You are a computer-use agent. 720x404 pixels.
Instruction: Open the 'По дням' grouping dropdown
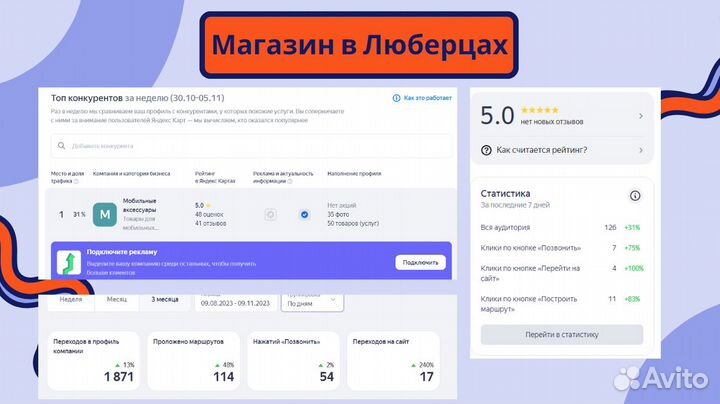pyautogui.click(x=312, y=302)
